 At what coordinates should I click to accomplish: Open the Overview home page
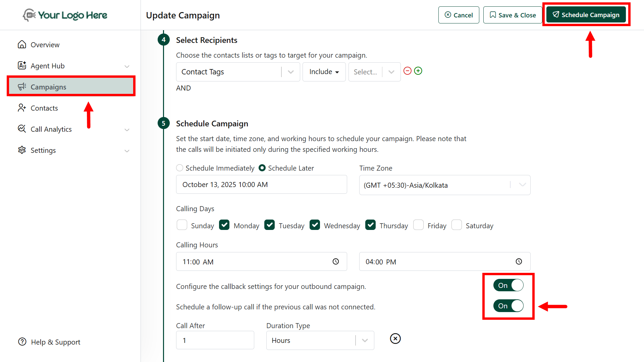click(45, 45)
